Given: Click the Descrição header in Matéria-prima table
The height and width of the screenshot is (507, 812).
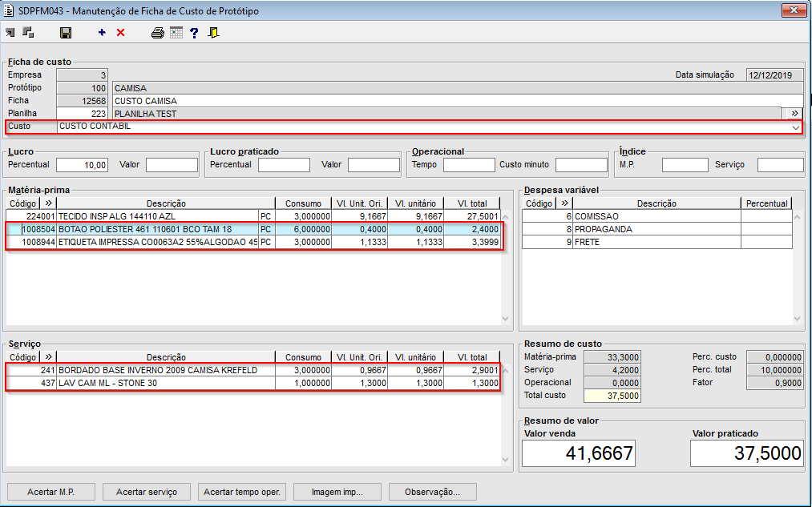Looking at the screenshot, I should click(x=166, y=203).
